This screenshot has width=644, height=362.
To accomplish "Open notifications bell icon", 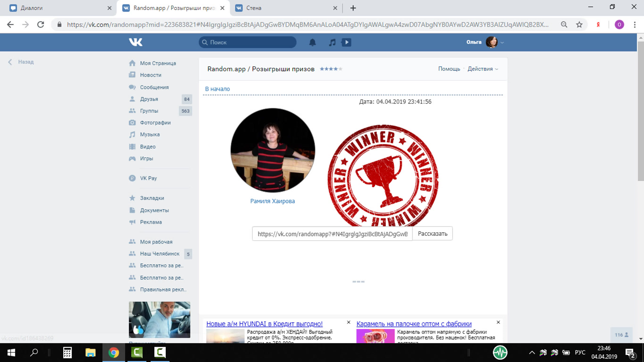I will click(312, 42).
